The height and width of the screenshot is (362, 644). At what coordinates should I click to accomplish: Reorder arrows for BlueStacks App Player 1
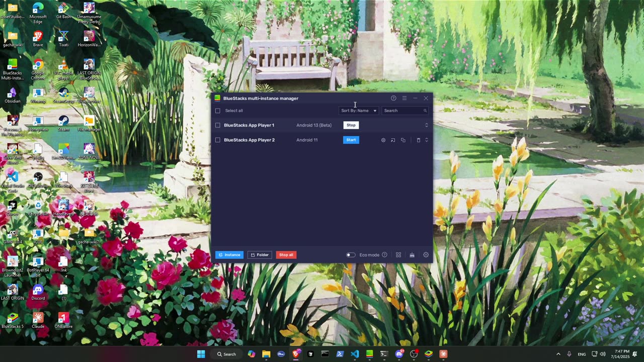point(427,125)
